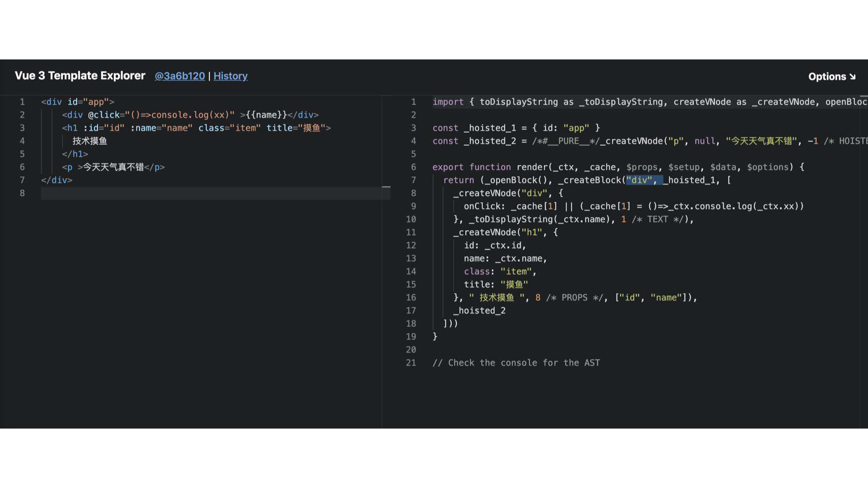Screen dimensions: 868x488
Task: Click the <div id="app"> line in template
Action: 78,102
